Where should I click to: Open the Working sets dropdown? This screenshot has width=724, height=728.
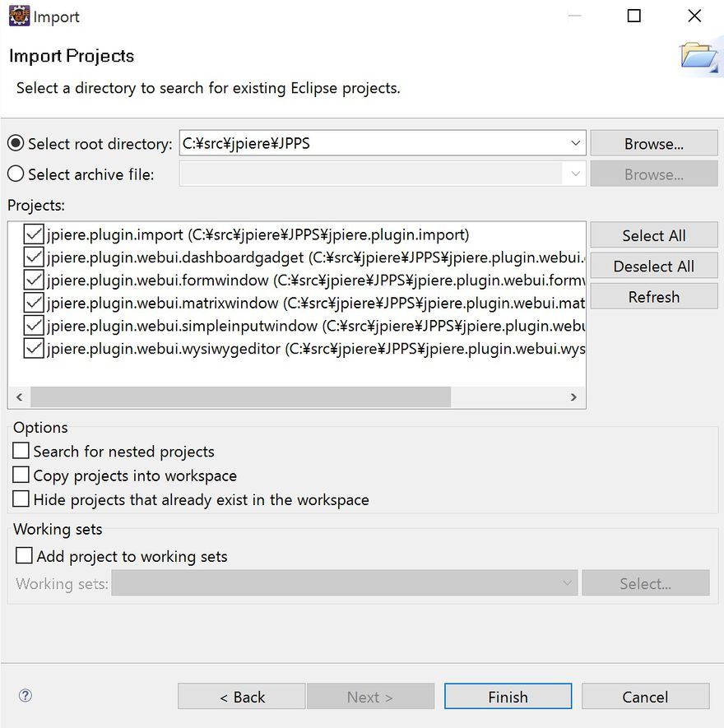(568, 583)
